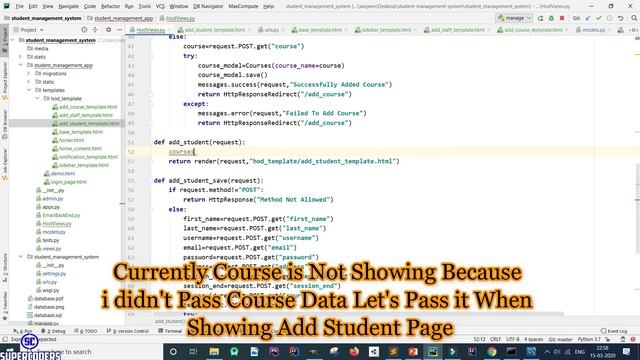Click CRLF line separator in status bar
The height and width of the screenshot is (360, 640).
pos(496,339)
